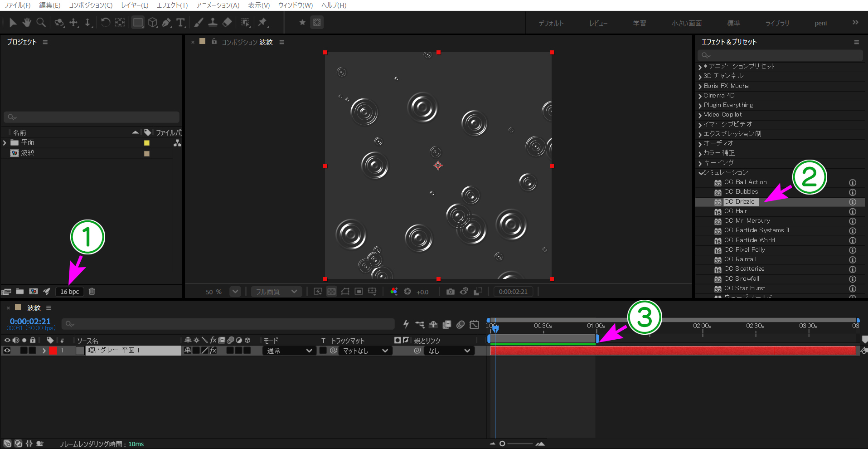Open the エフェクト＆プリセット panel menu icon
868x449 pixels.
click(x=857, y=42)
